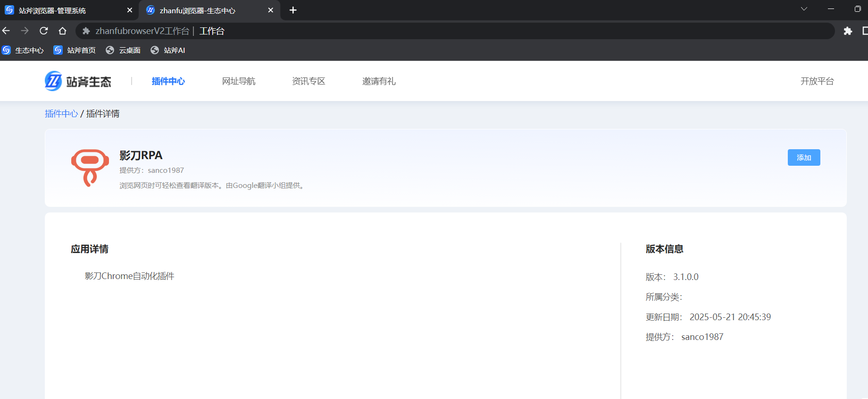Open a new tab with the plus icon
The image size is (868, 399).
(x=293, y=10)
